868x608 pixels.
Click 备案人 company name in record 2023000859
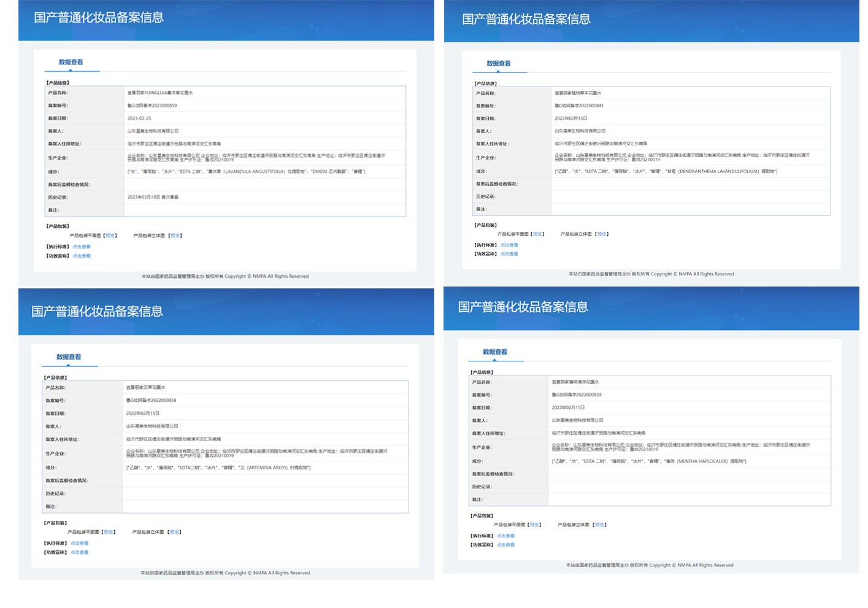click(153, 131)
